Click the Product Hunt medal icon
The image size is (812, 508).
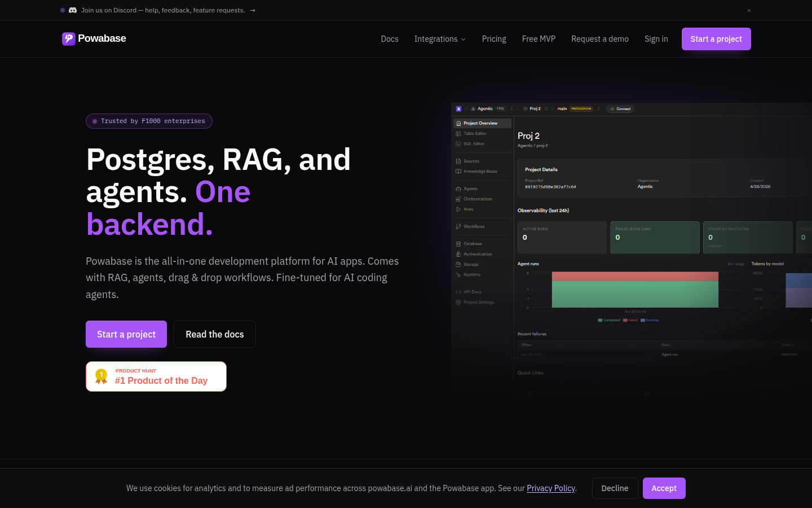[101, 376]
